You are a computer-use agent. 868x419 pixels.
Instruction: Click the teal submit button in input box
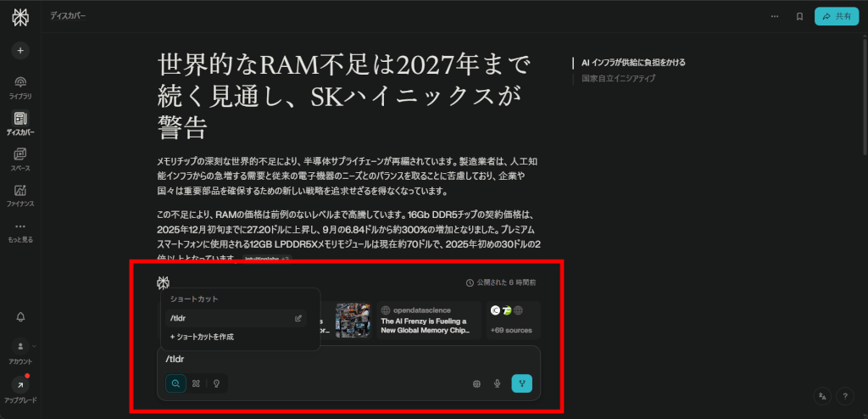[x=522, y=383]
